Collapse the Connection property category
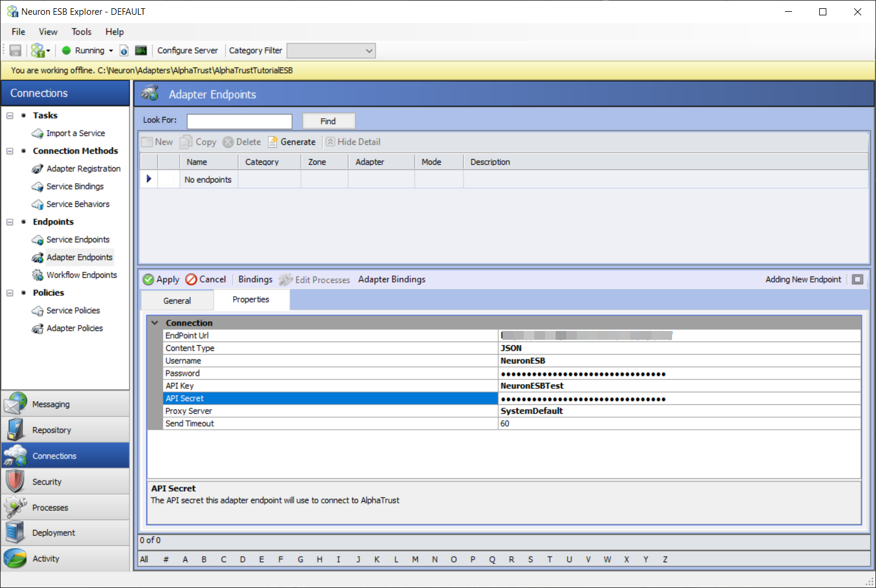This screenshot has height=588, width=876. pos(155,323)
